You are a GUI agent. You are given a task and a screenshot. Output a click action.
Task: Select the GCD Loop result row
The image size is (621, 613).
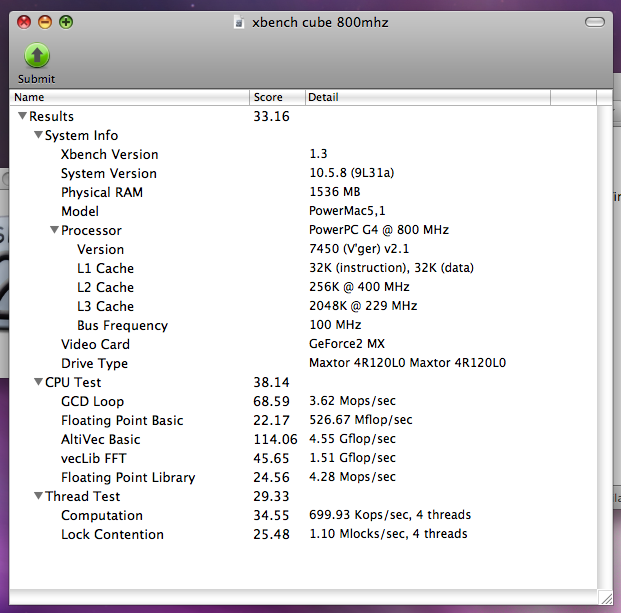tap(303, 401)
